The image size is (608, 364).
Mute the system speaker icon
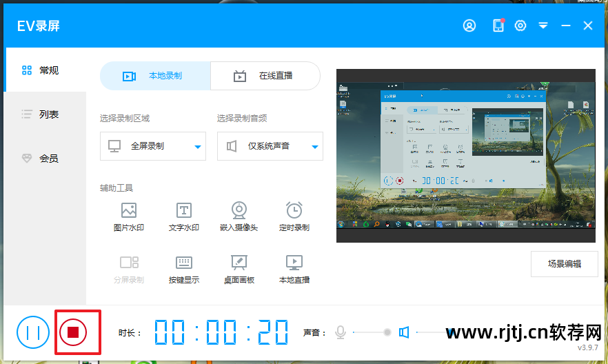[x=404, y=332]
